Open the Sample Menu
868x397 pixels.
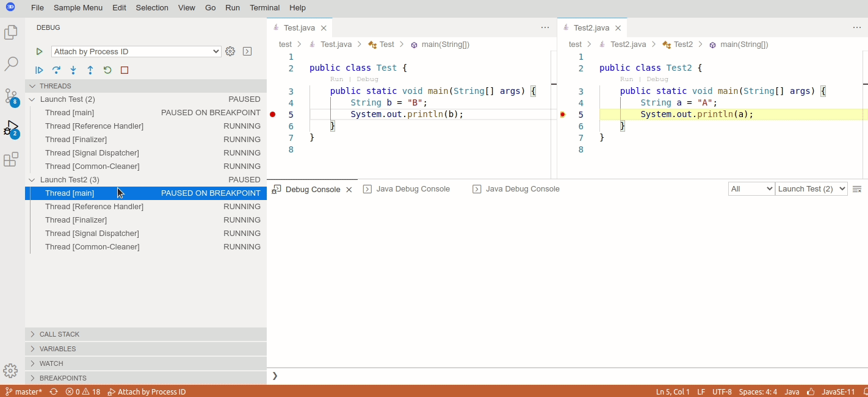click(x=78, y=7)
